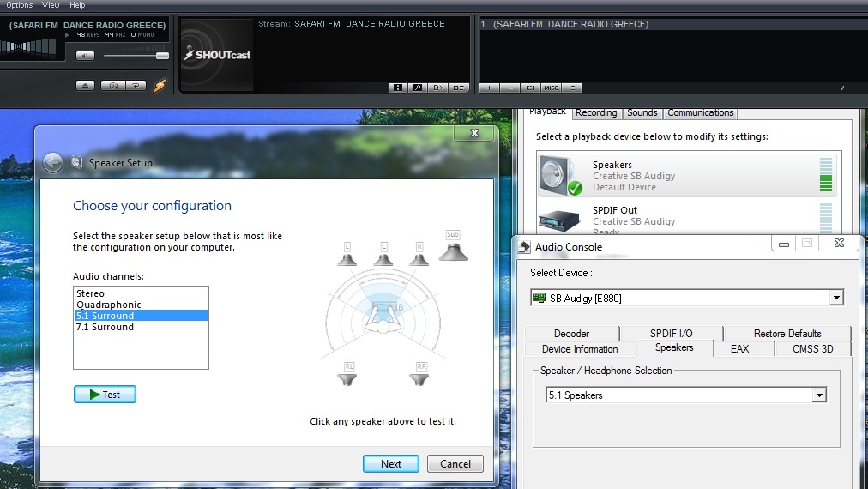Select Quadraphonic in Audio channels list

(141, 305)
